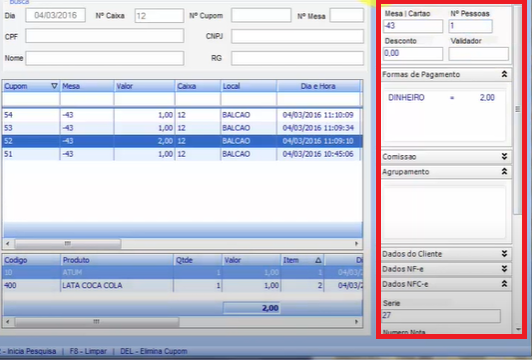Select the LATA COCA COLA product row
Screen dimensions: 532x360
[182, 285]
